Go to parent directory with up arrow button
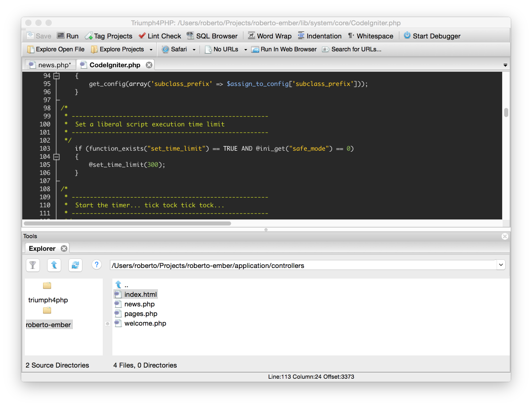Viewport: 532px width, 407px height. pyautogui.click(x=54, y=265)
